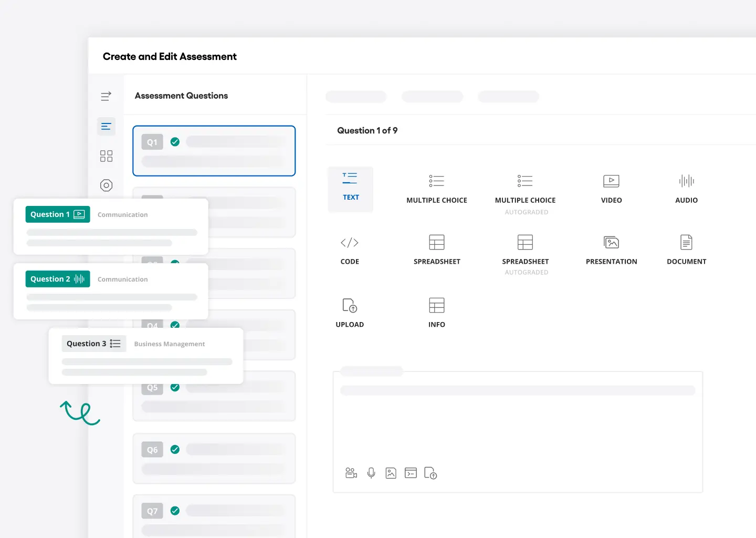Viewport: 756px width, 538px height.
Task: Click the microphone icon to record audio
Action: tap(371, 473)
